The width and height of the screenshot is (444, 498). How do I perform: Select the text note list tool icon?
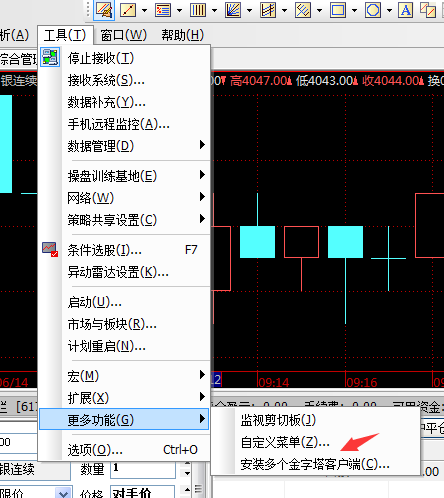163,10
